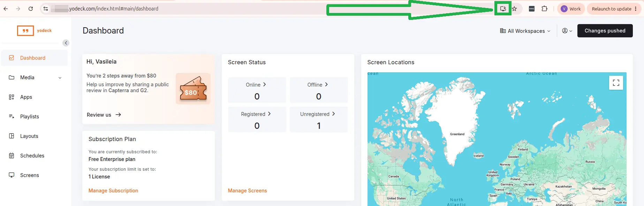
Task: Click the install app icon in address bar
Action: (503, 8)
